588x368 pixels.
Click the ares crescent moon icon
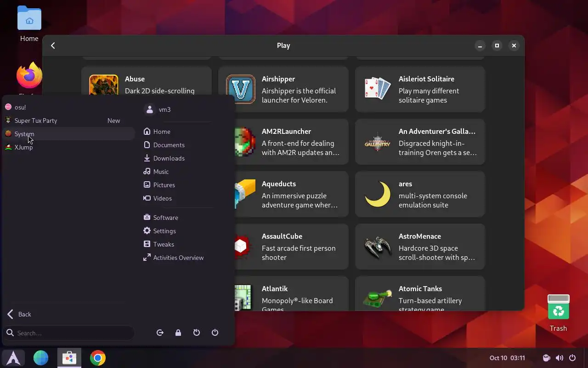[x=378, y=194]
